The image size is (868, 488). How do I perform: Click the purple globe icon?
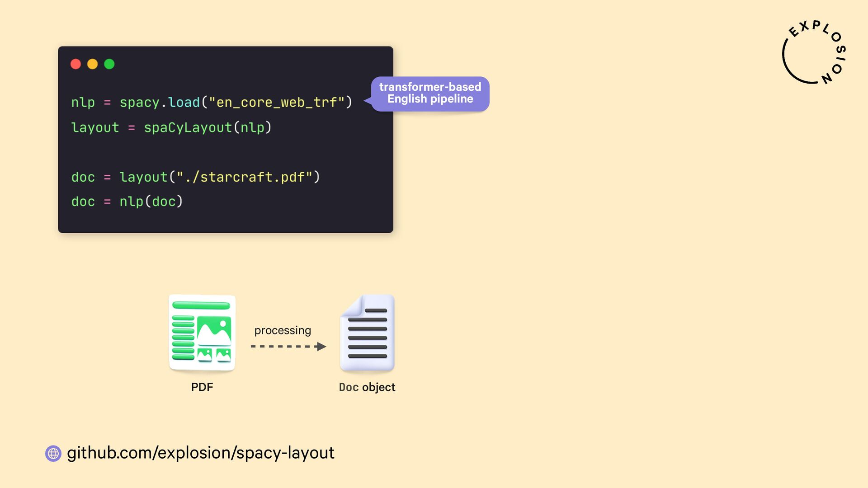[x=53, y=453]
